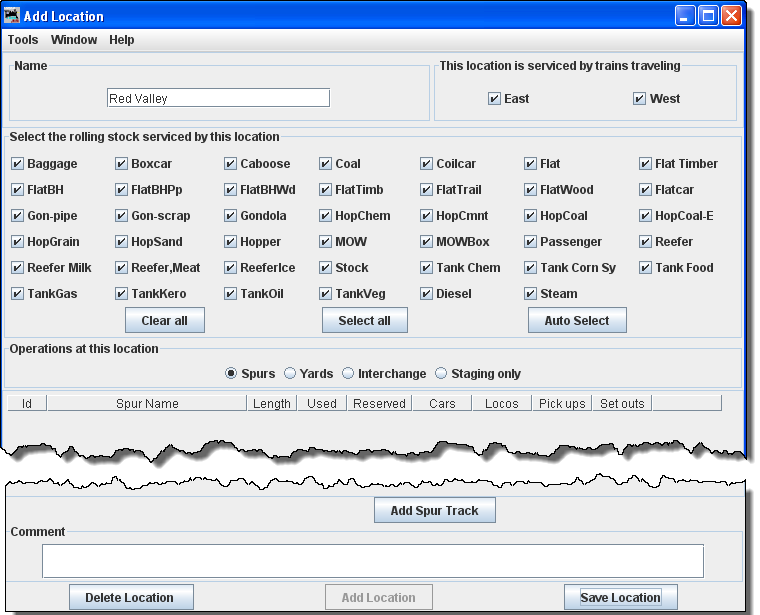Open the Window menu
The image size is (760, 615).
74,40
